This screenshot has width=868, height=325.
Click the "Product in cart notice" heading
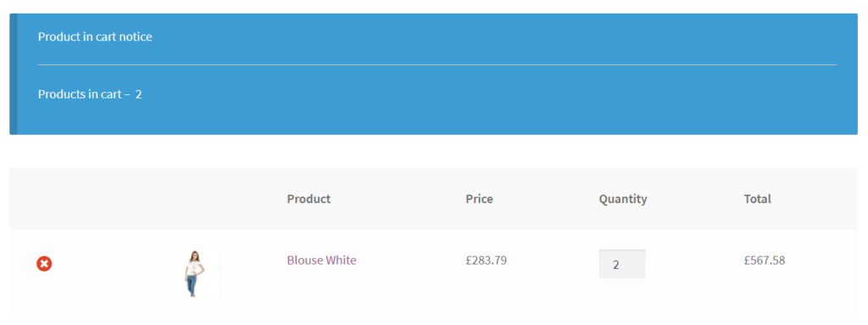pyautogui.click(x=95, y=36)
